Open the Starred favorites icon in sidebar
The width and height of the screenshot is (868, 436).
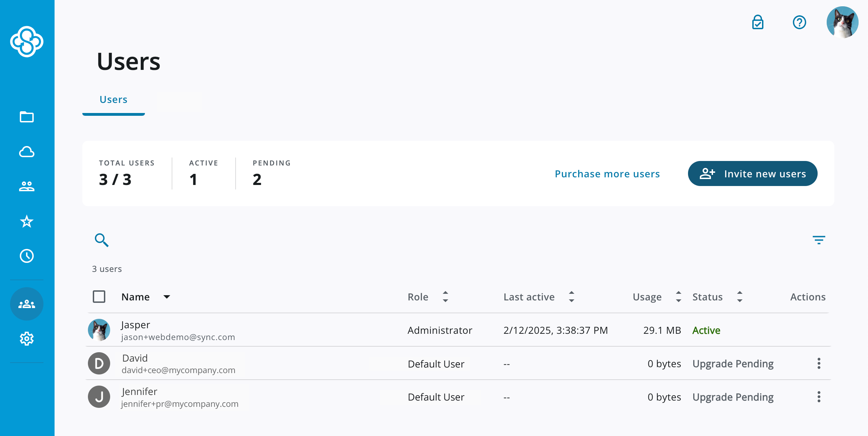[27, 221]
